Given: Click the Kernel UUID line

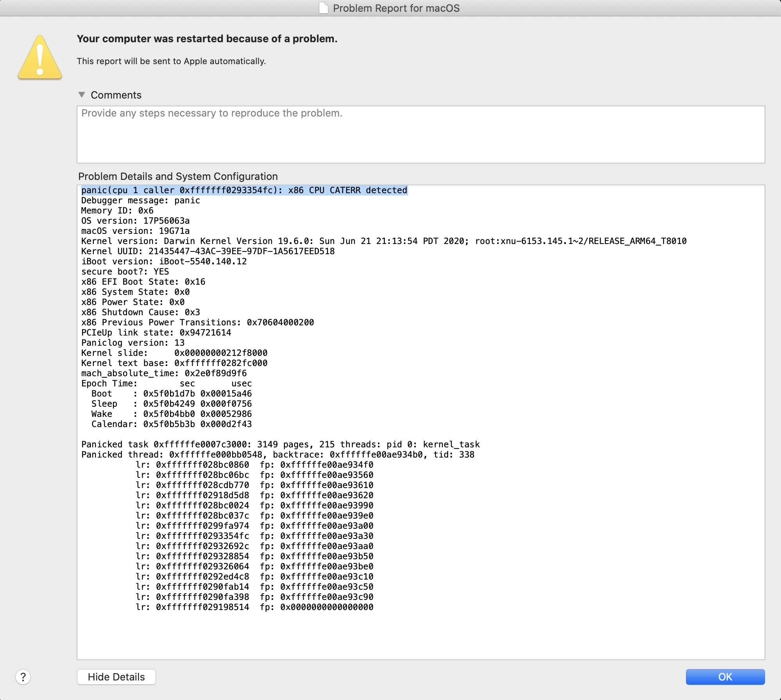Looking at the screenshot, I should tap(208, 251).
